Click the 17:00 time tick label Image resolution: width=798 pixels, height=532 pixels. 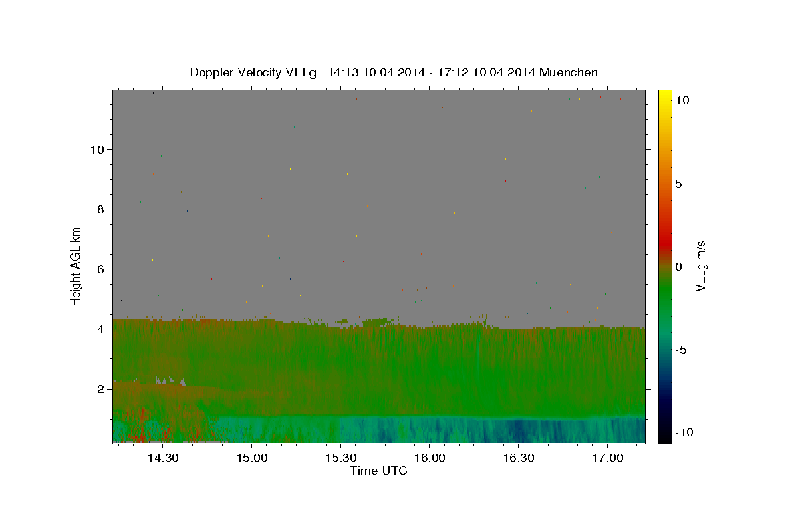[x=607, y=458]
